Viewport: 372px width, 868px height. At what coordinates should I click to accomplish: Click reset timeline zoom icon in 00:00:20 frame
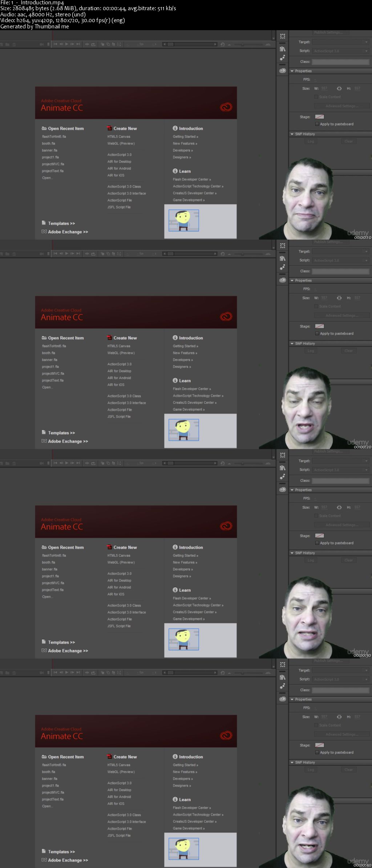click(x=222, y=254)
